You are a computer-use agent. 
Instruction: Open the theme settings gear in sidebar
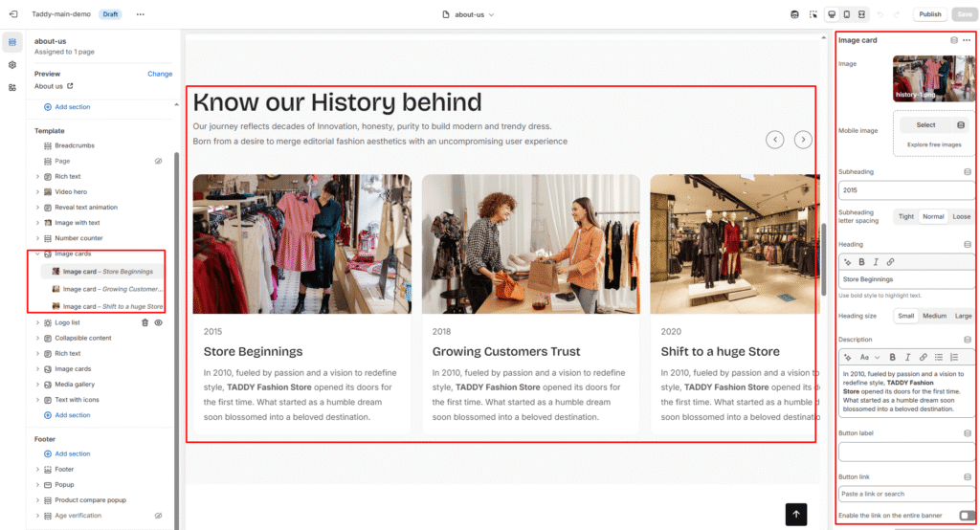(12, 65)
